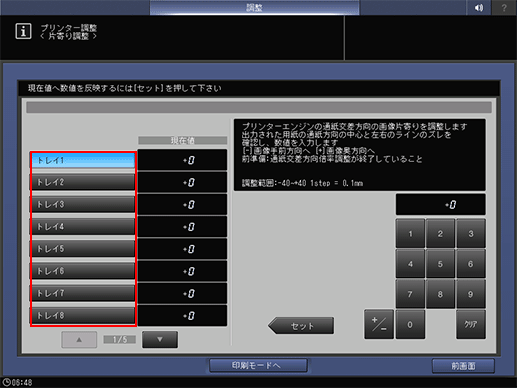This screenshot has width=517, height=388.
Task: Tap the information i icon
Action: click(x=23, y=31)
